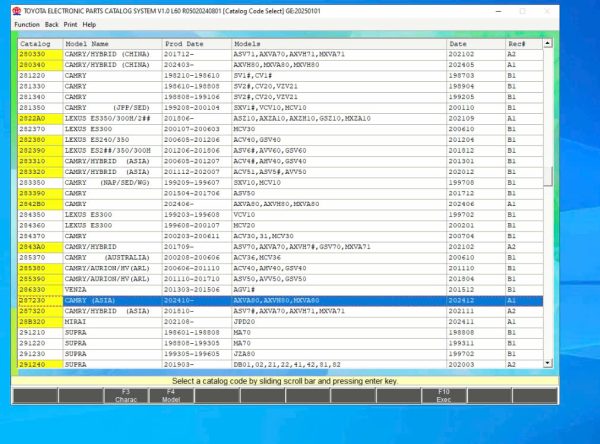
Task: Select catalog code 287320
Action: [40, 312]
